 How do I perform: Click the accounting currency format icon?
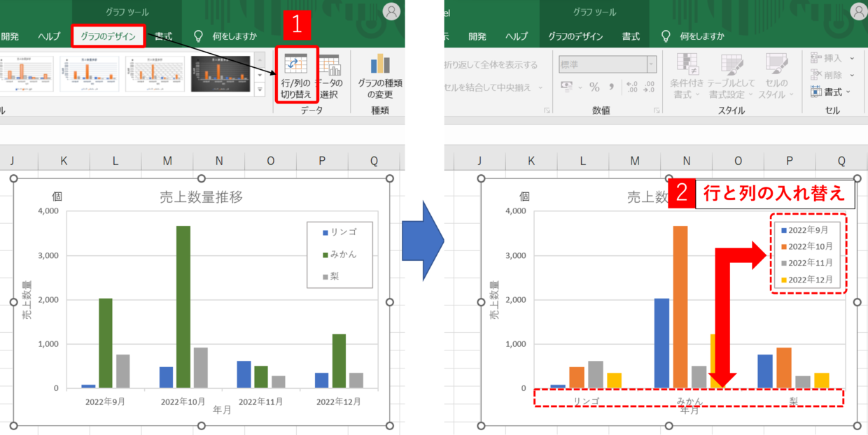(566, 87)
